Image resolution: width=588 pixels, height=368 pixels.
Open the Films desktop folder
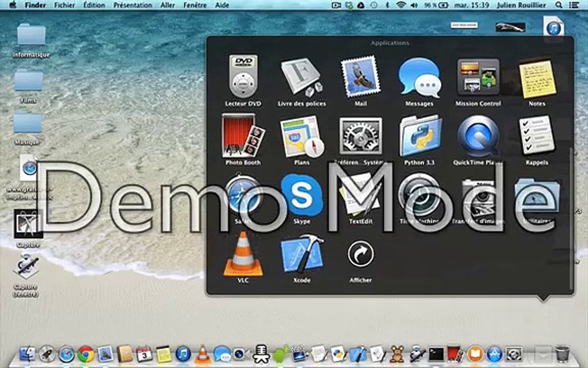coord(29,80)
